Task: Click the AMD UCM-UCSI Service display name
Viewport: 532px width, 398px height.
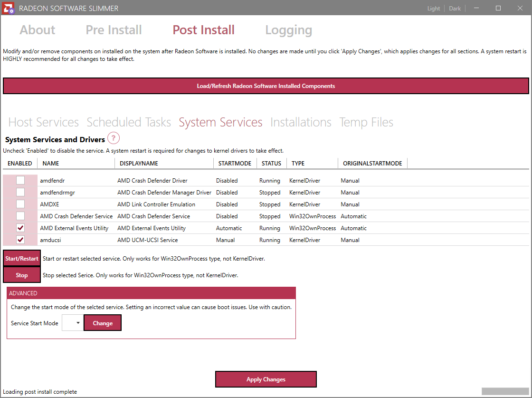Action: pyautogui.click(x=148, y=240)
